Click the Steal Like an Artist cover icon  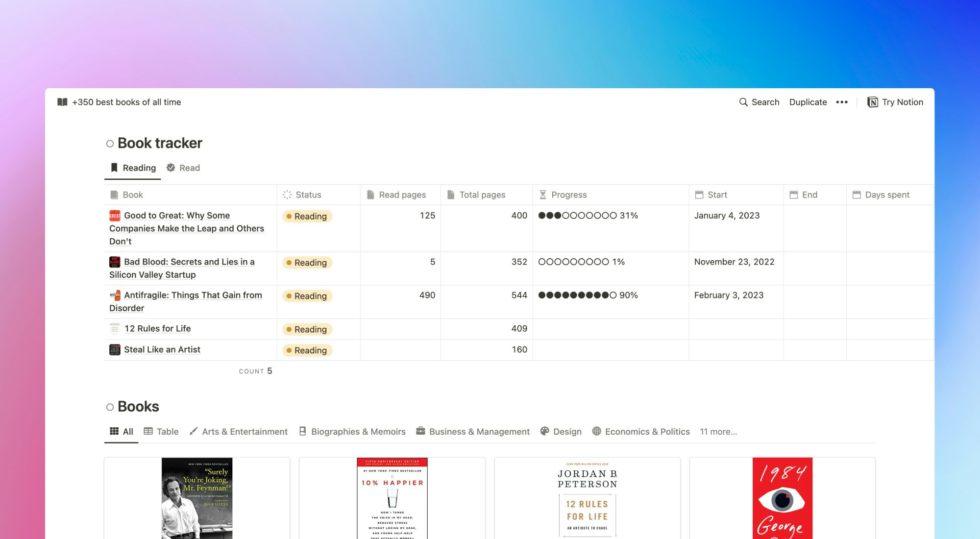tap(115, 349)
